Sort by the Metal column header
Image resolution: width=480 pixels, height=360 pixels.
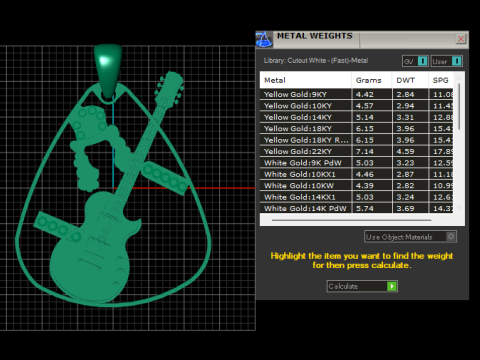point(305,80)
